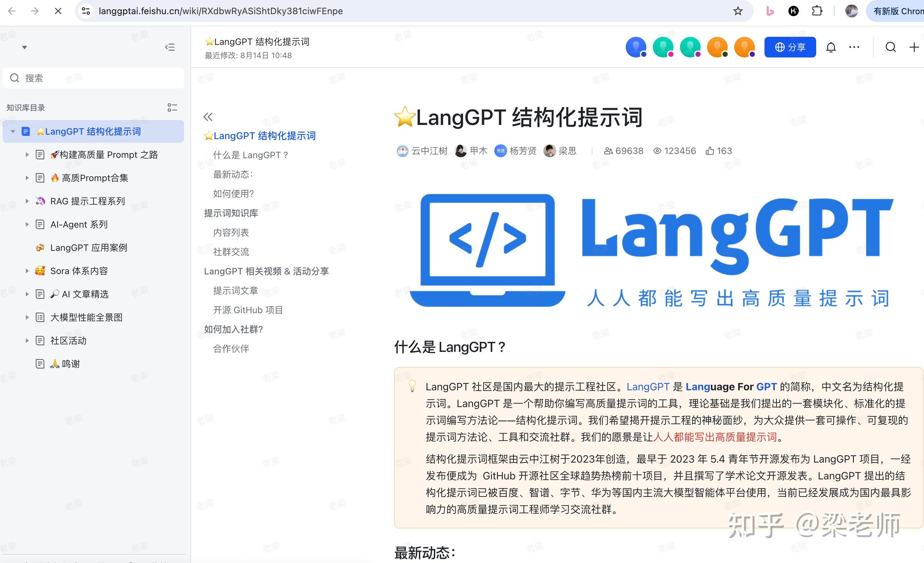Open the browser extensions puzzle icon
This screenshot has width=924, height=563.
click(x=816, y=11)
